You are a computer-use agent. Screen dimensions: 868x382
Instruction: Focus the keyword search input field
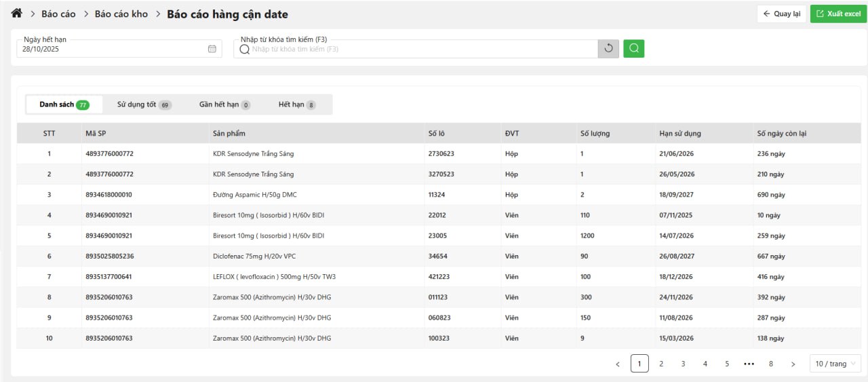pos(420,49)
